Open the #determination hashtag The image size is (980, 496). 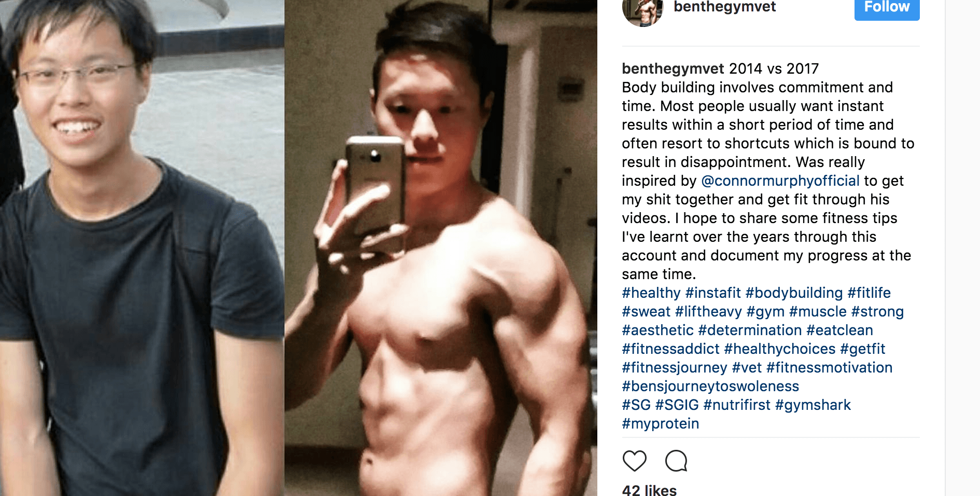750,330
